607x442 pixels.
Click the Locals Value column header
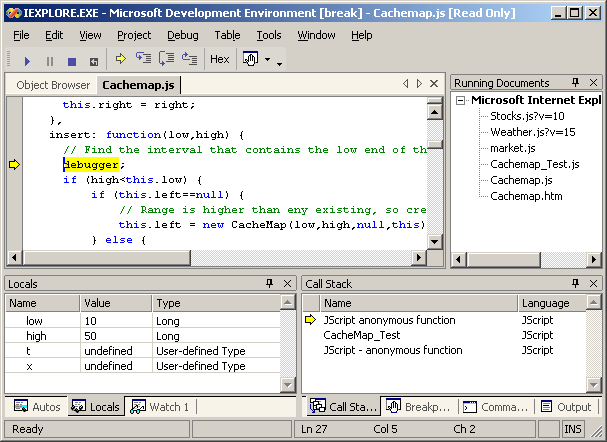click(116, 303)
